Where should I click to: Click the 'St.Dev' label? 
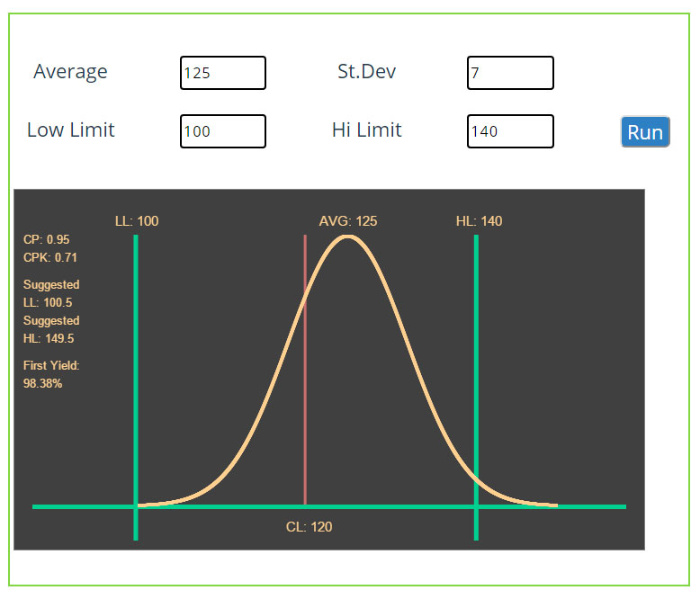point(366,71)
